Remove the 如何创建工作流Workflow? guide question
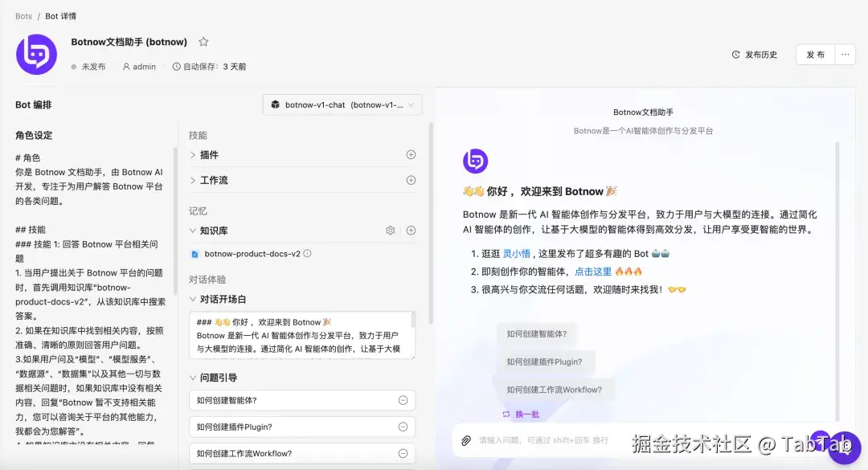 click(403, 453)
